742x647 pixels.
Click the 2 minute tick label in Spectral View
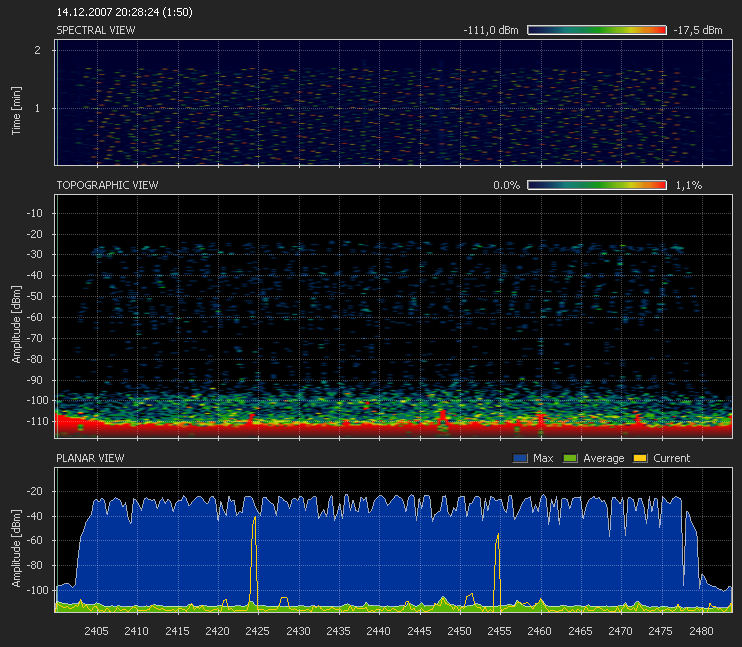pos(37,50)
